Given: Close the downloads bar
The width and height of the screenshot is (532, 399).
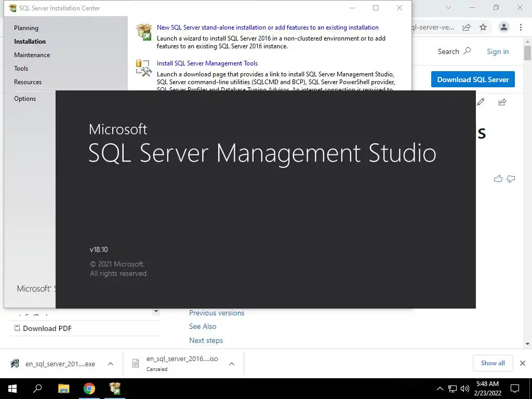Looking at the screenshot, I should click(523, 363).
